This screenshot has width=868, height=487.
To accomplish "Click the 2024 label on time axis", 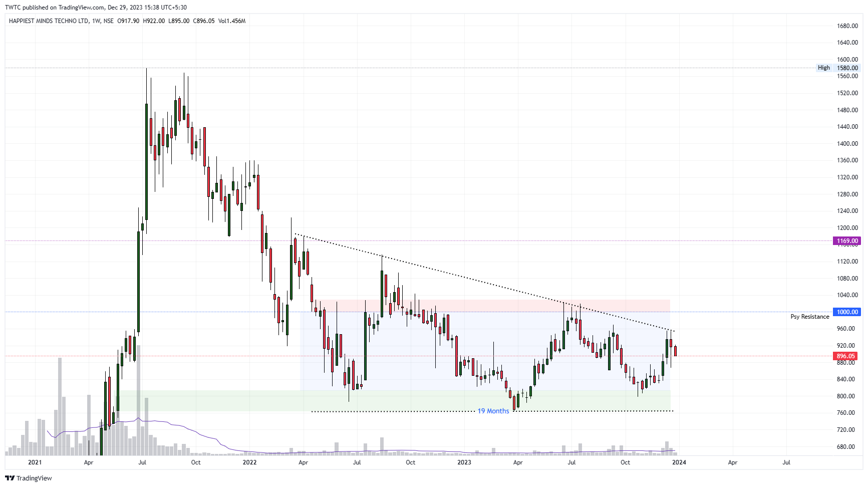I will tap(679, 462).
